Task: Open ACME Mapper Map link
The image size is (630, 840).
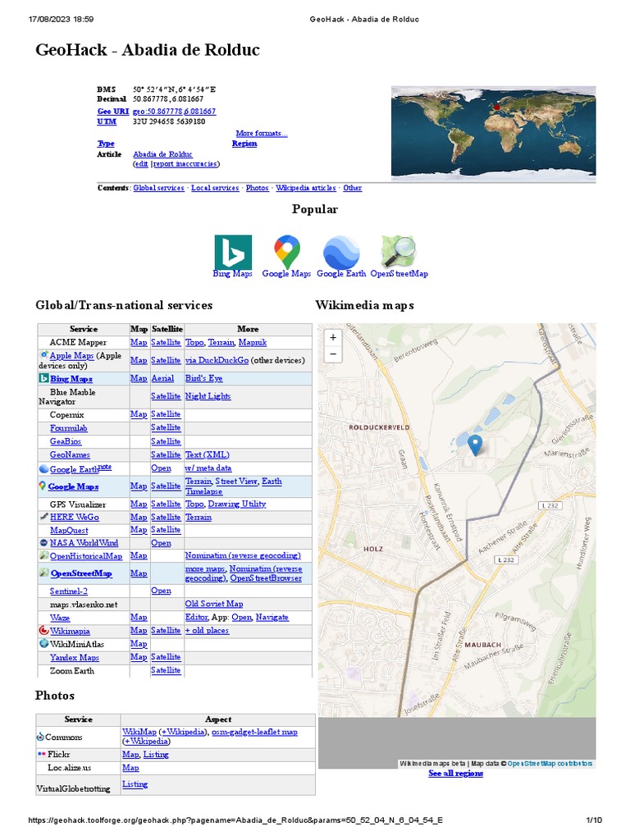Action: (x=138, y=342)
